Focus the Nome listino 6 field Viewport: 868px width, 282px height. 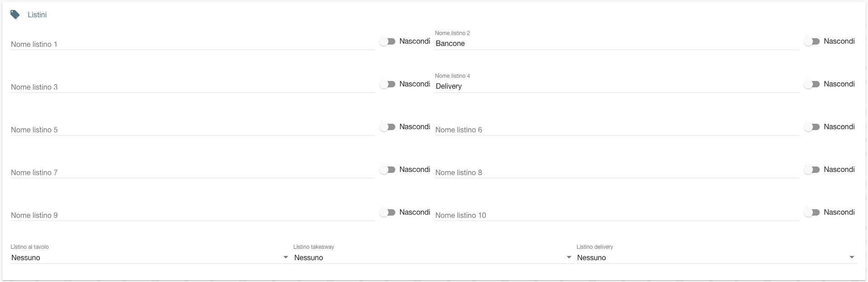pos(617,130)
